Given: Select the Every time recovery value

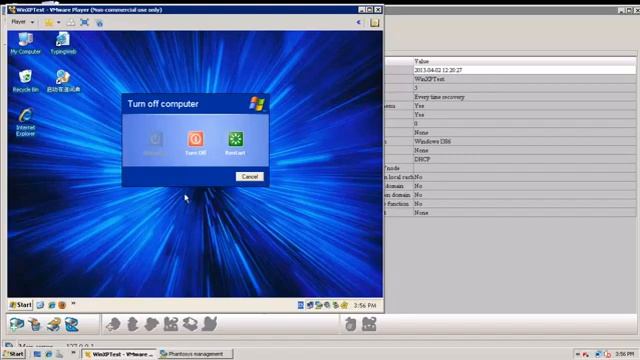Looking at the screenshot, I should point(524,97).
